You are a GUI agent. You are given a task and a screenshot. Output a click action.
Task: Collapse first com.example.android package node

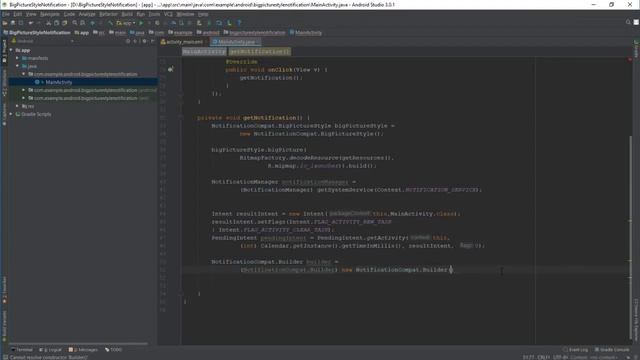(23, 74)
